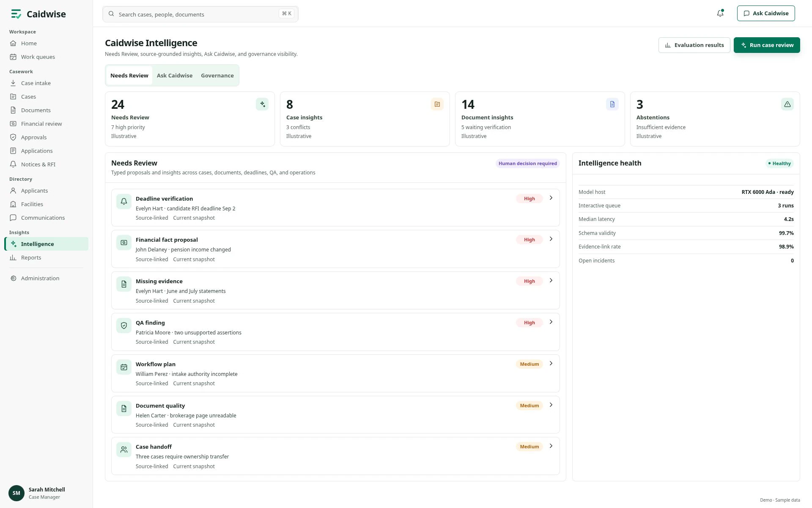This screenshot has width=812, height=508.
Task: Click the RTX 6000 Ada · ready value
Action: (x=767, y=192)
